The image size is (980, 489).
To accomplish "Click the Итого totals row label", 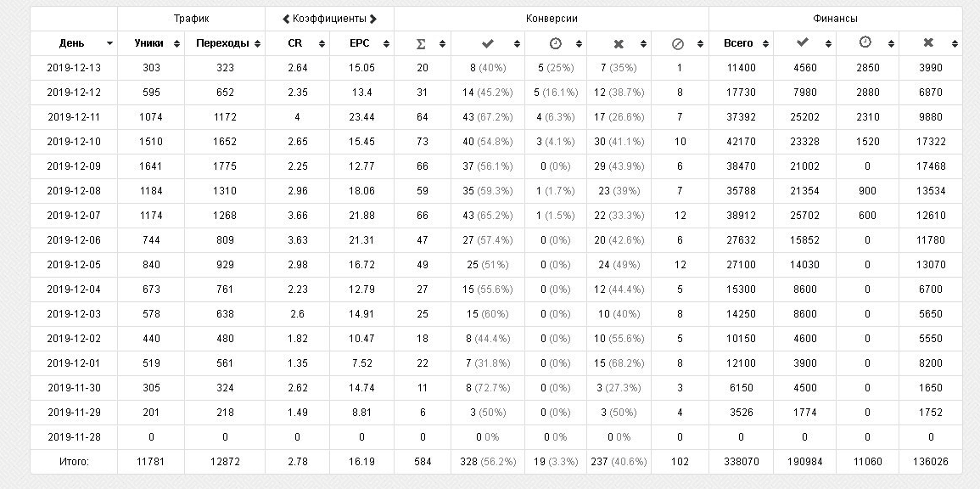I will (x=73, y=462).
